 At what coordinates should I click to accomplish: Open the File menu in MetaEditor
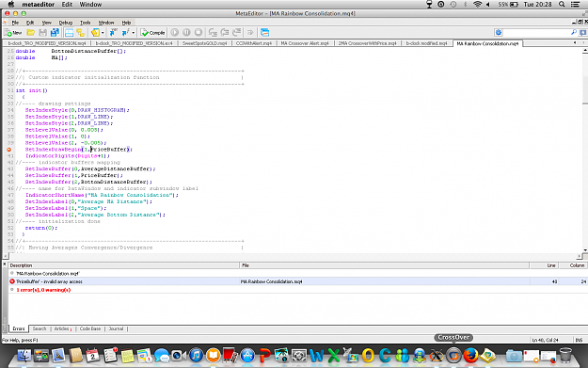(15, 23)
